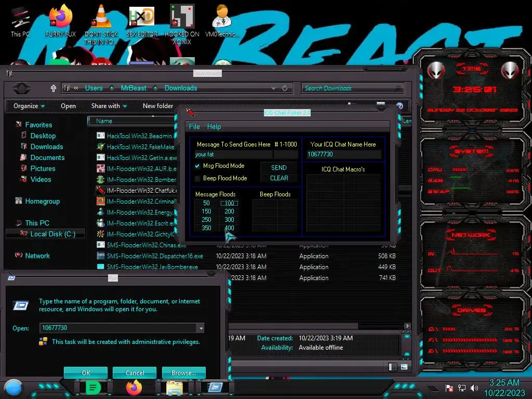Click the HackTool.Win32.FakeMake file icon
This screenshot has width=532, height=399.
click(x=100, y=147)
